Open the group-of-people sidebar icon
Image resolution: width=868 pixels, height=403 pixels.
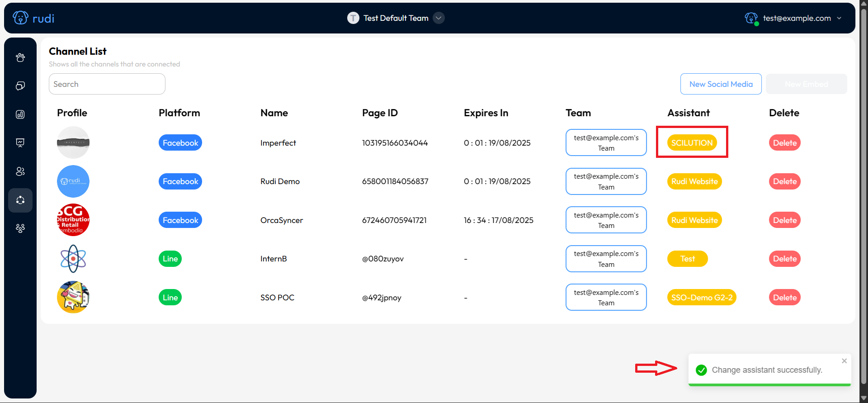click(x=20, y=228)
